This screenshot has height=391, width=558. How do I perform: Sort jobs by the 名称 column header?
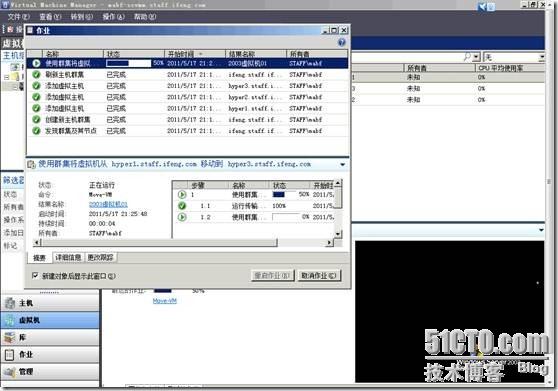point(73,54)
